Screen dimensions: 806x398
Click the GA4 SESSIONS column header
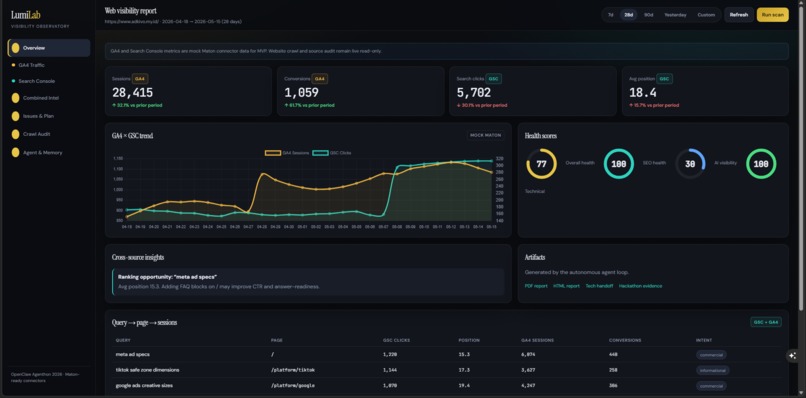tap(537, 340)
